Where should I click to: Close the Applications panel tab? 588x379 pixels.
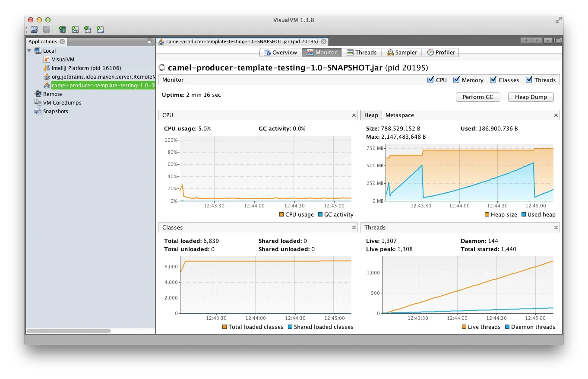(x=62, y=41)
